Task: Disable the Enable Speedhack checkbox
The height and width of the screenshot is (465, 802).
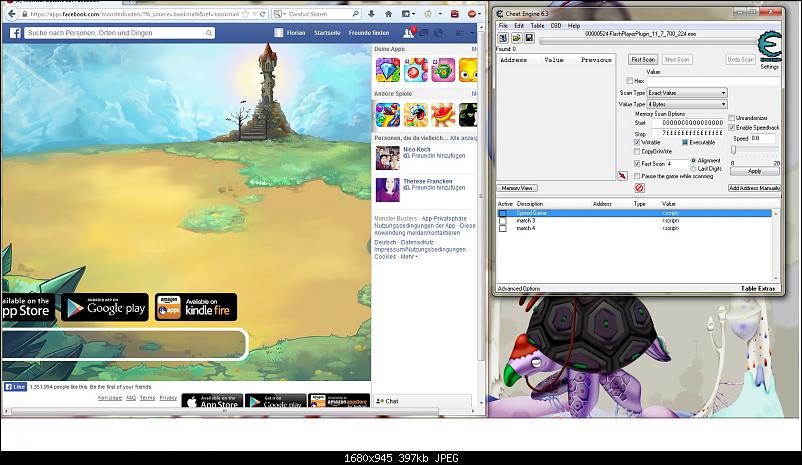Action: (732, 127)
